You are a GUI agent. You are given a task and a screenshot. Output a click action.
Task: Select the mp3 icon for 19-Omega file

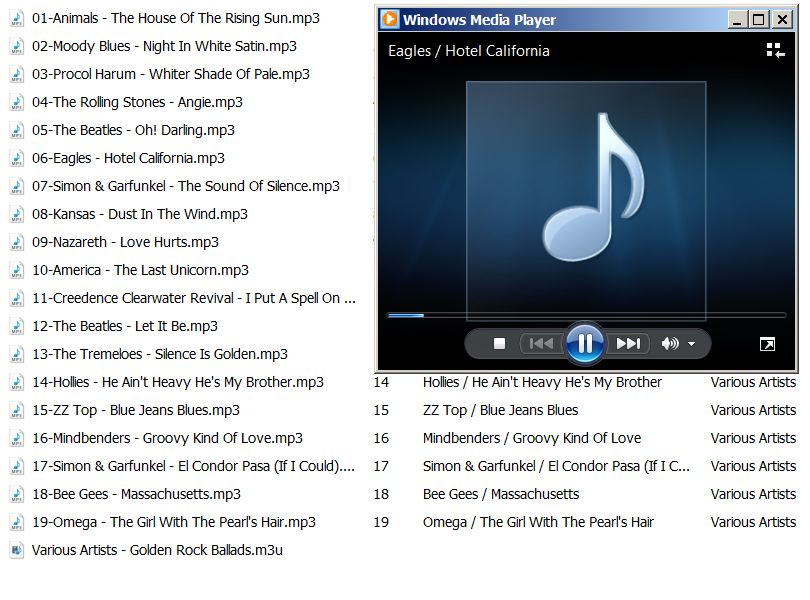coord(17,521)
